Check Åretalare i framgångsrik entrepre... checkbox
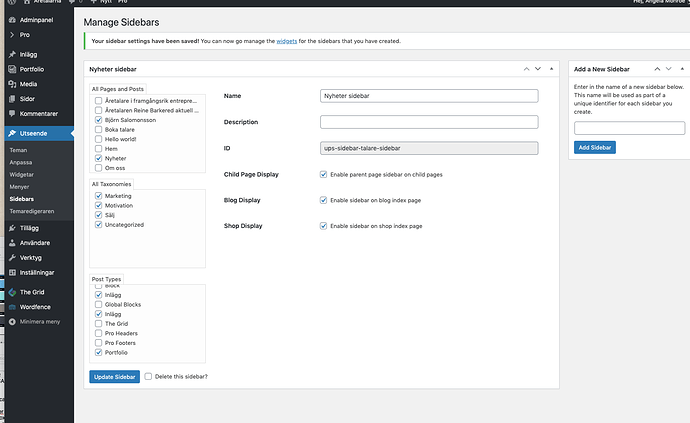690x423 pixels. click(x=99, y=101)
